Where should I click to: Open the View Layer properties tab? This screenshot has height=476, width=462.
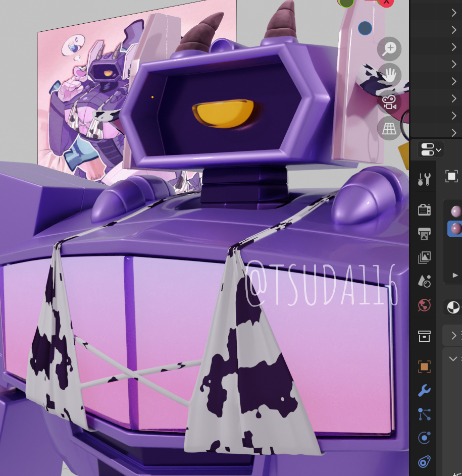coord(424,257)
